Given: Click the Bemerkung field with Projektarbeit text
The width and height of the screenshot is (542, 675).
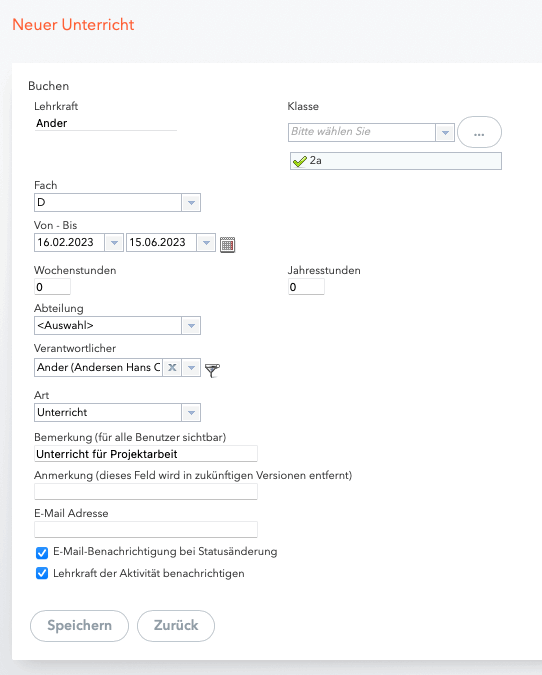Looking at the screenshot, I should [146, 454].
